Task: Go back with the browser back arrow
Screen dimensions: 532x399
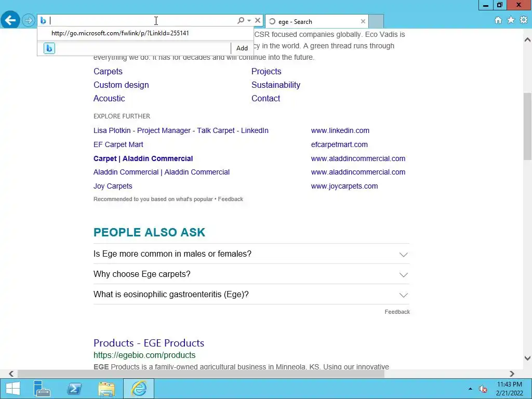Action: (10, 20)
